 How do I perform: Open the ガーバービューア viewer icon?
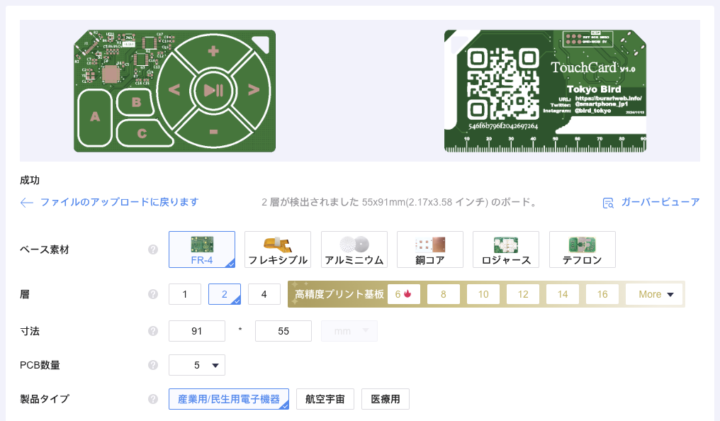607,202
